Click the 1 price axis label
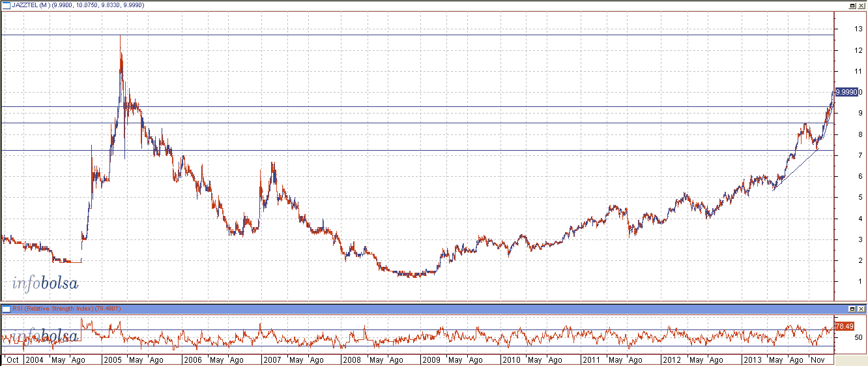Viewport: 868px width, 366px height. [x=861, y=281]
